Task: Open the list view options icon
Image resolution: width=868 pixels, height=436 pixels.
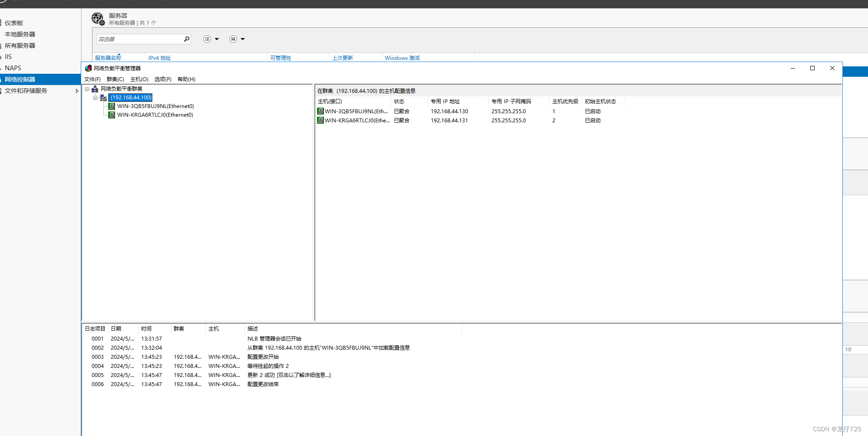Action: click(x=207, y=39)
